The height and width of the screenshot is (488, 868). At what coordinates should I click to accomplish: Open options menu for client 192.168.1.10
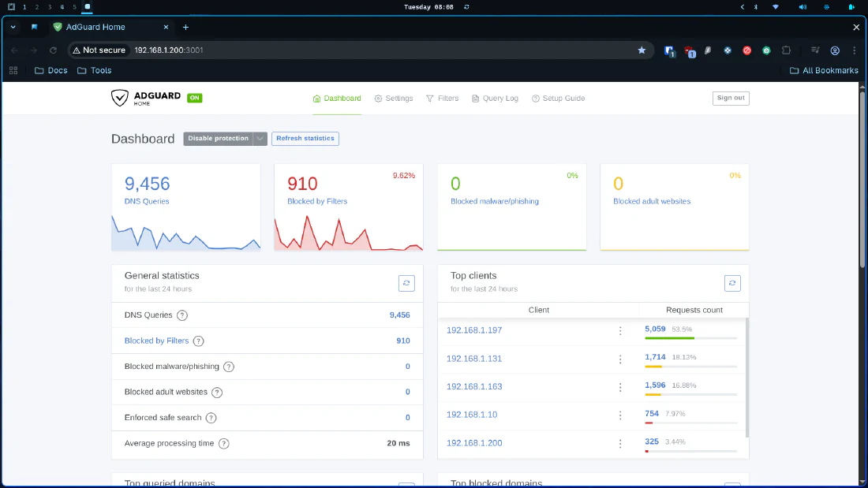(x=620, y=415)
